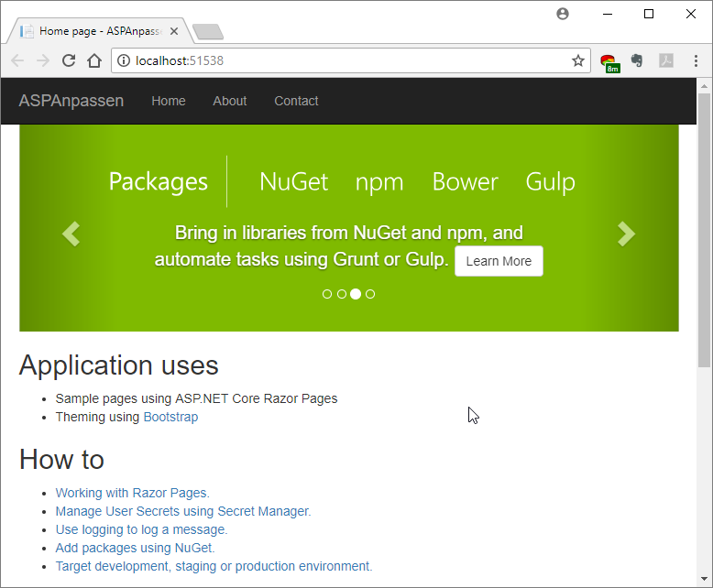
Task: Bookmark this page with the star icon
Action: pos(578,61)
